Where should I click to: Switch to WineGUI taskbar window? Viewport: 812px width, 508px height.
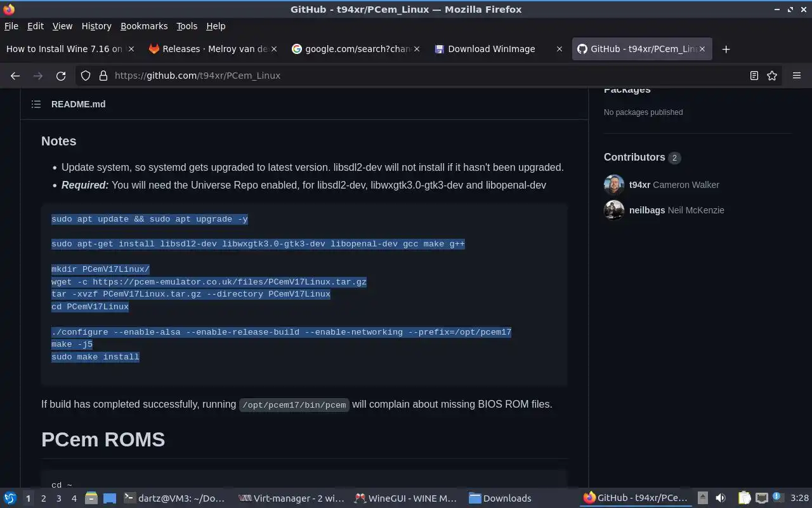[x=406, y=498]
